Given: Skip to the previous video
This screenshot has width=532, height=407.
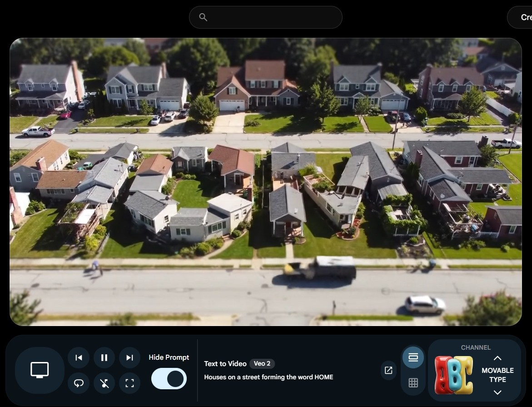Looking at the screenshot, I should pos(79,357).
